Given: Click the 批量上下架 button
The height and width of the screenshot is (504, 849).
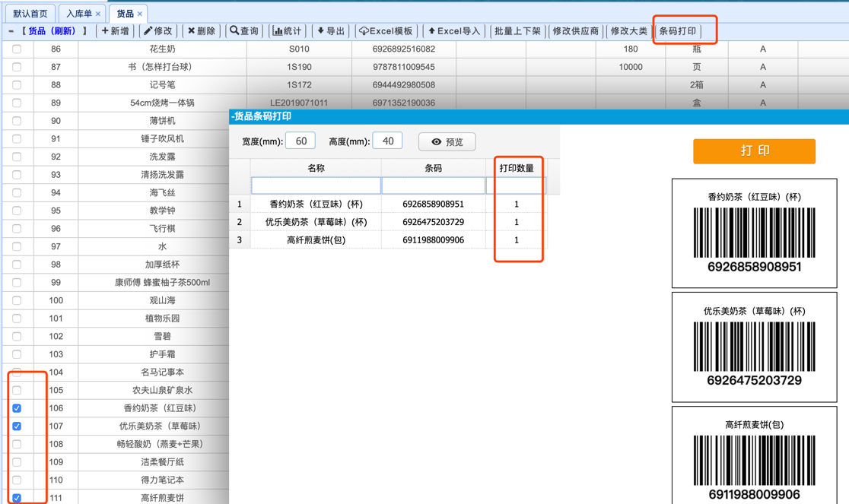Looking at the screenshot, I should [517, 31].
